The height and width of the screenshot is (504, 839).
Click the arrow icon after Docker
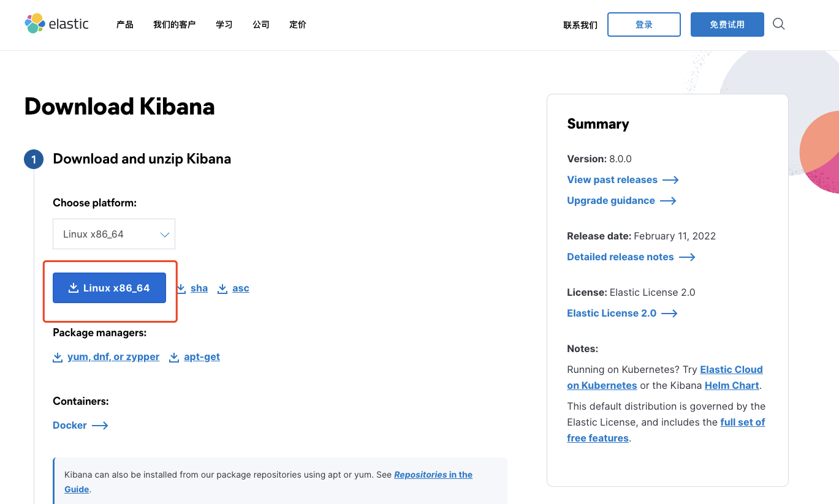(100, 426)
